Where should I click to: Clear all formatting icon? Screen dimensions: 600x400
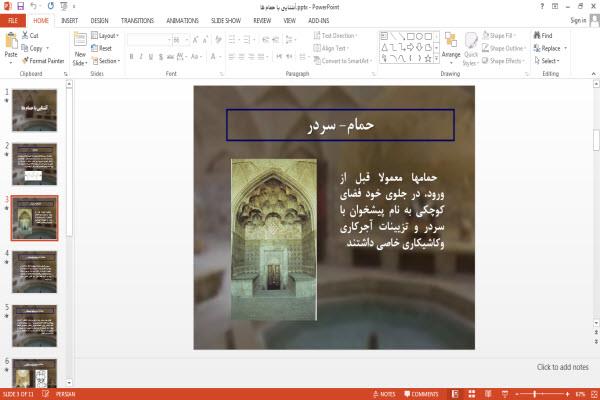tap(218, 40)
